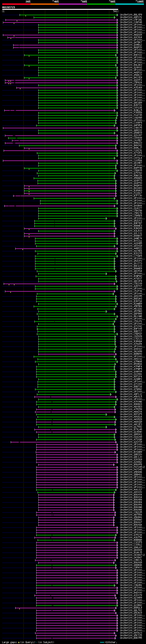Viewport: 146px width, 644px height.
Task: Open hit UniRef100_C5FIW1
Action: (x=131, y=20)
